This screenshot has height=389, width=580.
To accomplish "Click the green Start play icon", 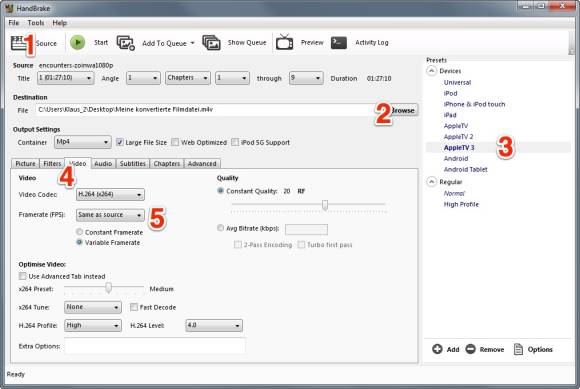I will tap(78, 43).
